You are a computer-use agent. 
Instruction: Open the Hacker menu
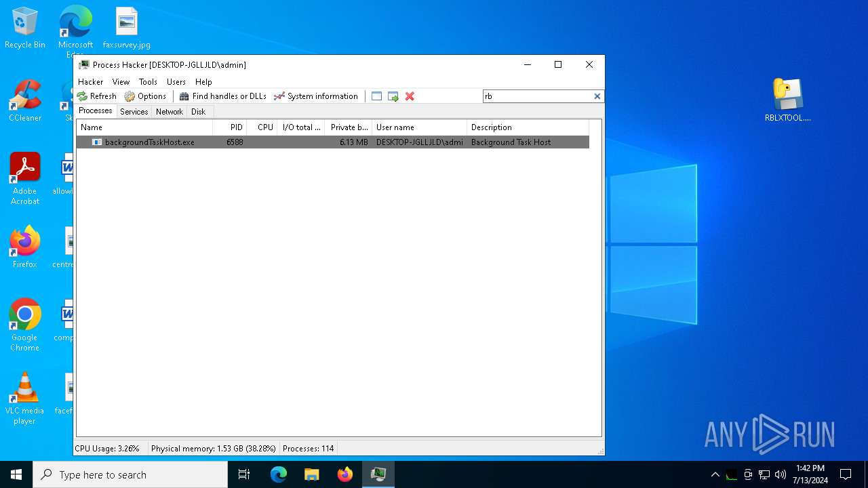[91, 81]
